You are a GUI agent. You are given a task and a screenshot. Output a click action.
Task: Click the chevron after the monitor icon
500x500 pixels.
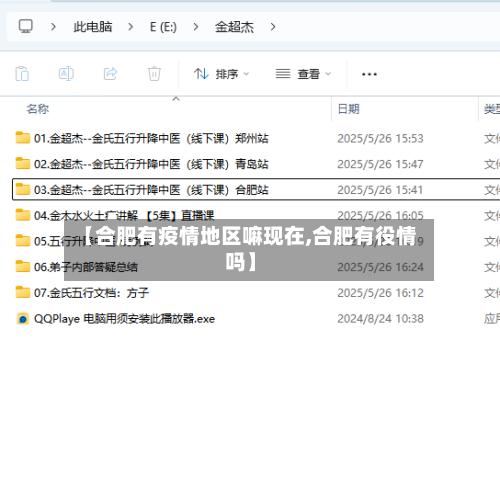(53, 27)
